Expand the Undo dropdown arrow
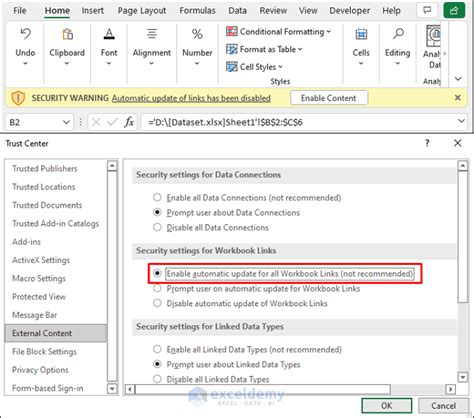Viewport: 474px width, 418px height. tap(25, 63)
